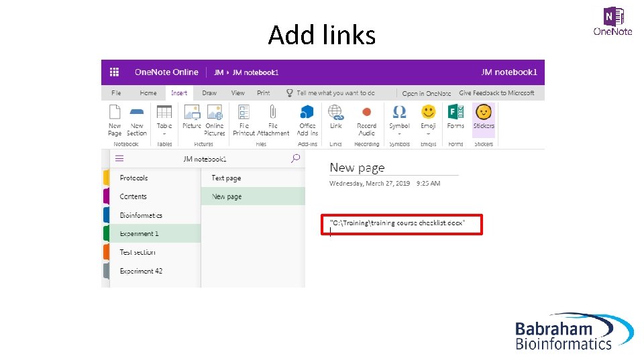Click the 9:25 AM page time
The image size is (644, 362).
429,184
